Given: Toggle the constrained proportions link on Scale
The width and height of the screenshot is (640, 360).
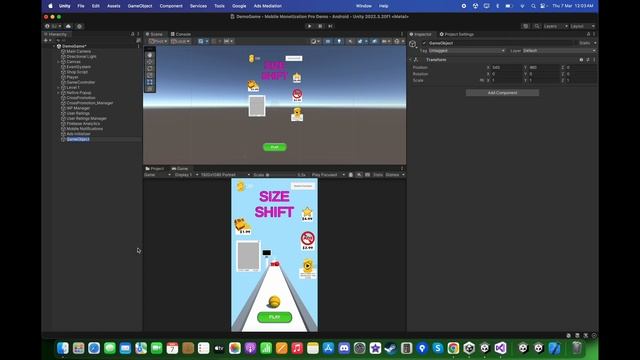Looking at the screenshot, I should [482, 80].
